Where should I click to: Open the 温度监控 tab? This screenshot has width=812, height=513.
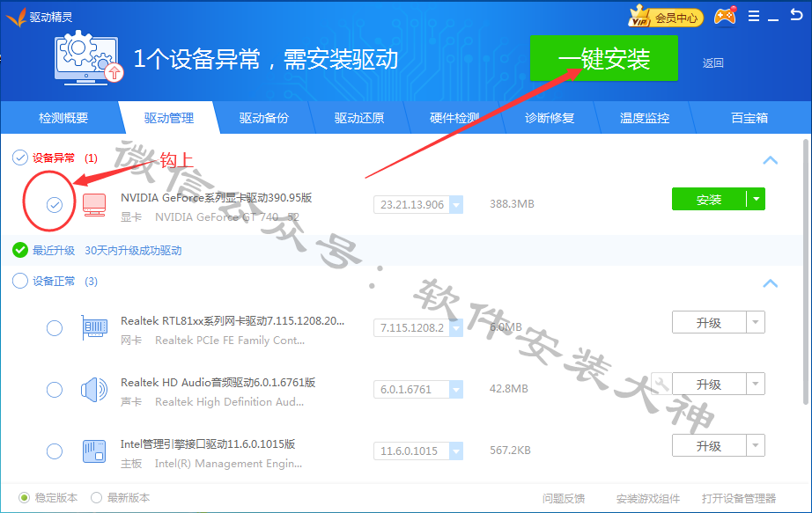click(645, 118)
